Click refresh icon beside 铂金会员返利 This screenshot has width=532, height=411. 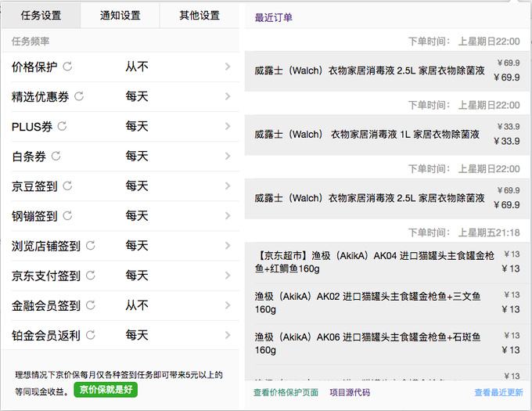click(91, 335)
